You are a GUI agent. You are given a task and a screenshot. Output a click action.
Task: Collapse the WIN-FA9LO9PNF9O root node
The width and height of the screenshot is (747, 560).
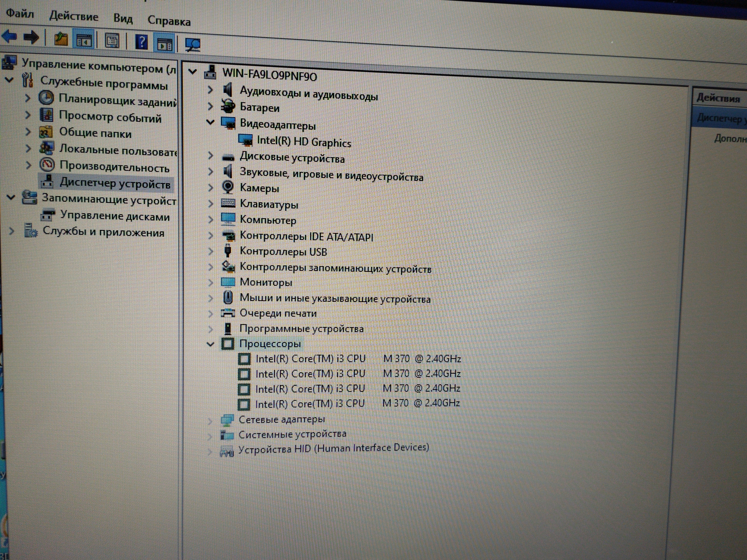[193, 71]
